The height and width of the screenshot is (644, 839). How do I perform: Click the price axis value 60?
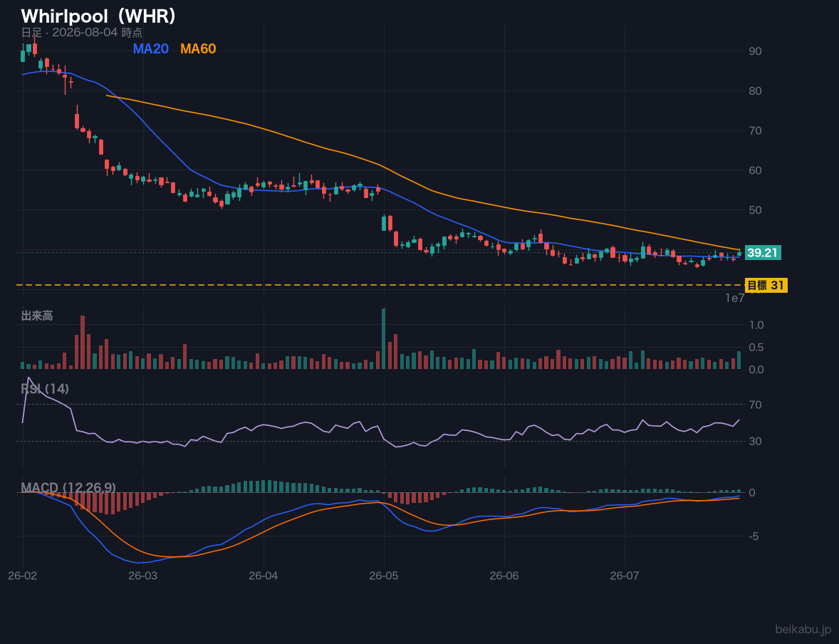[x=756, y=170]
